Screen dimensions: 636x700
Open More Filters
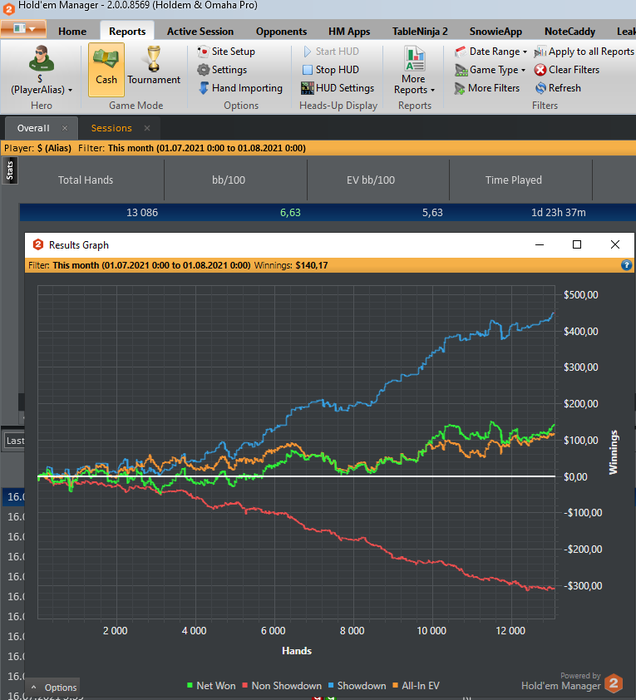[487, 88]
